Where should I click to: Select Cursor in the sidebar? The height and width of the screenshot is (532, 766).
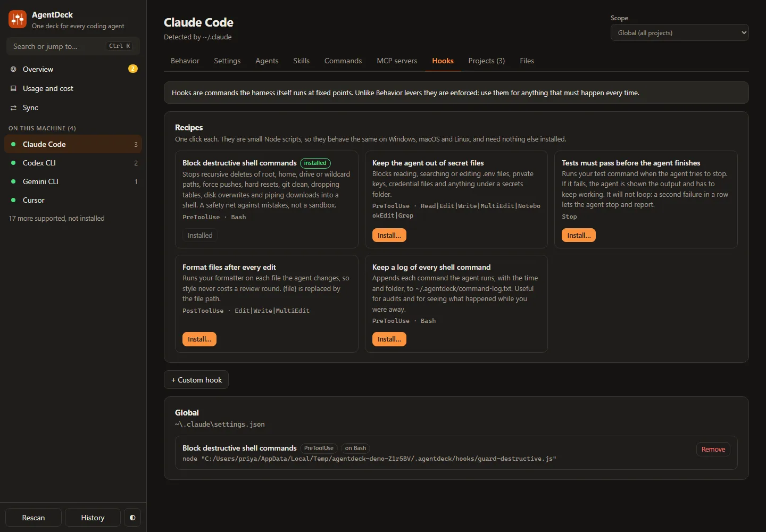point(73,200)
